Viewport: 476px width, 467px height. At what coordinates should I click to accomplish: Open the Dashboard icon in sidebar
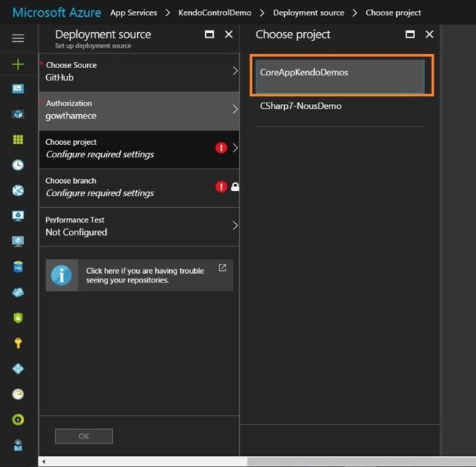tap(18, 89)
